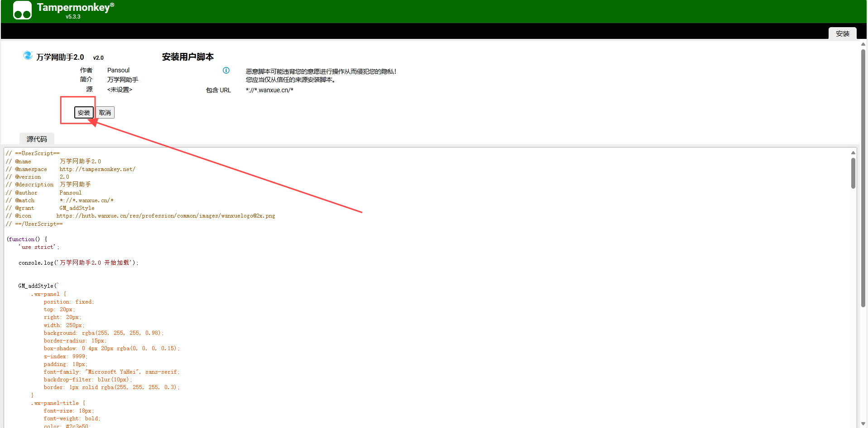
Task: Click the source code pane's scroll-up arrow
Action: 853,153
